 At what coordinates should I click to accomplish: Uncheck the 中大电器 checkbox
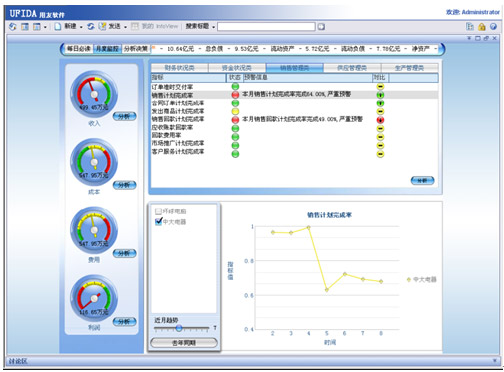[159, 221]
